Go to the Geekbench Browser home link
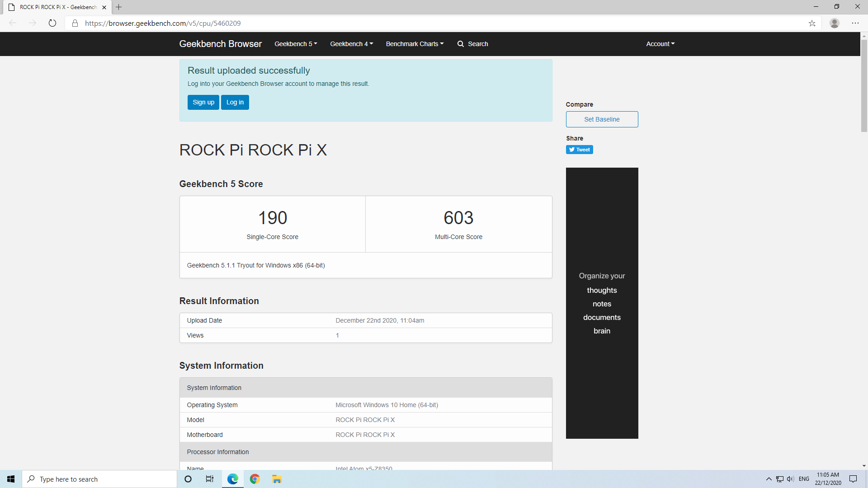868x488 pixels. tap(220, 44)
